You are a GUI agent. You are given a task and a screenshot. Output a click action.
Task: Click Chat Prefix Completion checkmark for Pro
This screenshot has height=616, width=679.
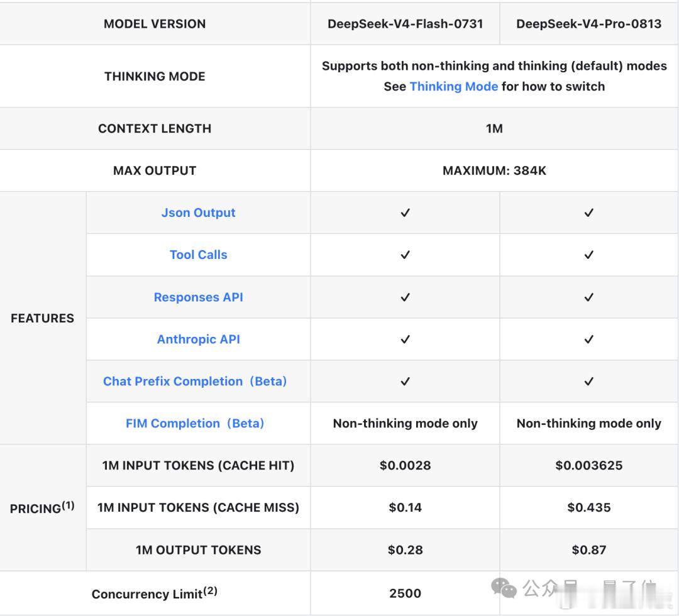coord(589,381)
